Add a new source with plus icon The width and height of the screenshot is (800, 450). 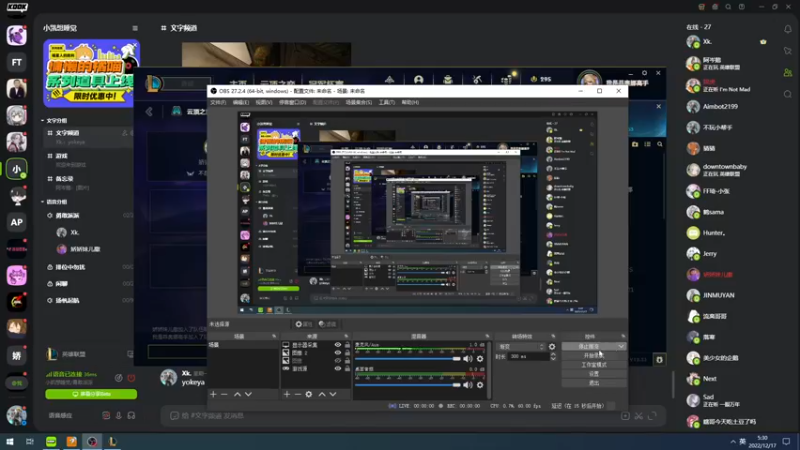(x=287, y=394)
